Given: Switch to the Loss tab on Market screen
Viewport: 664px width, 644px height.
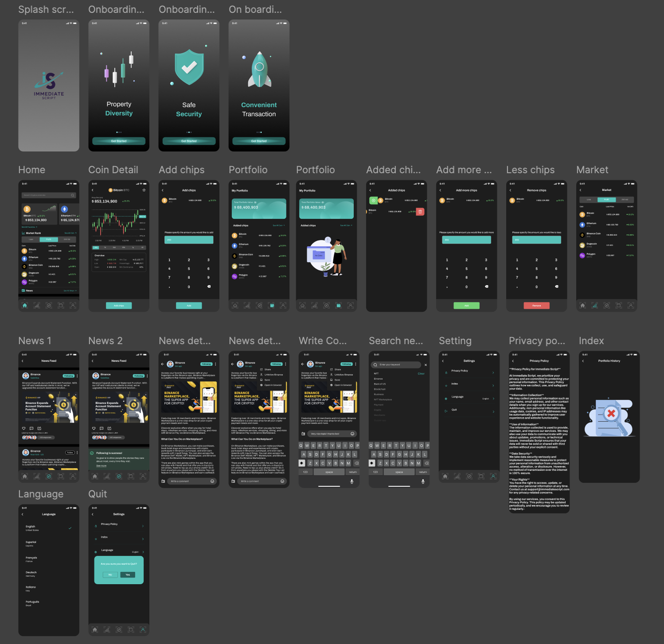Looking at the screenshot, I should pos(589,199).
